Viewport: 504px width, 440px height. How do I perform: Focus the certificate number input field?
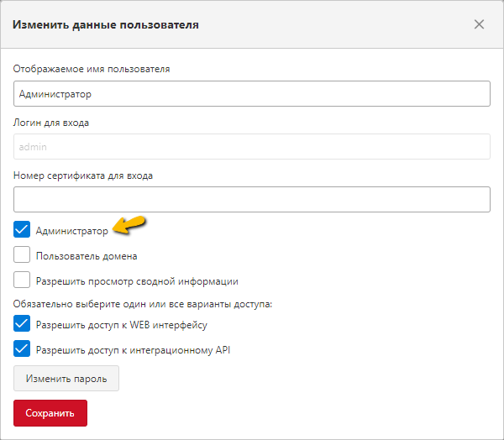252,199
